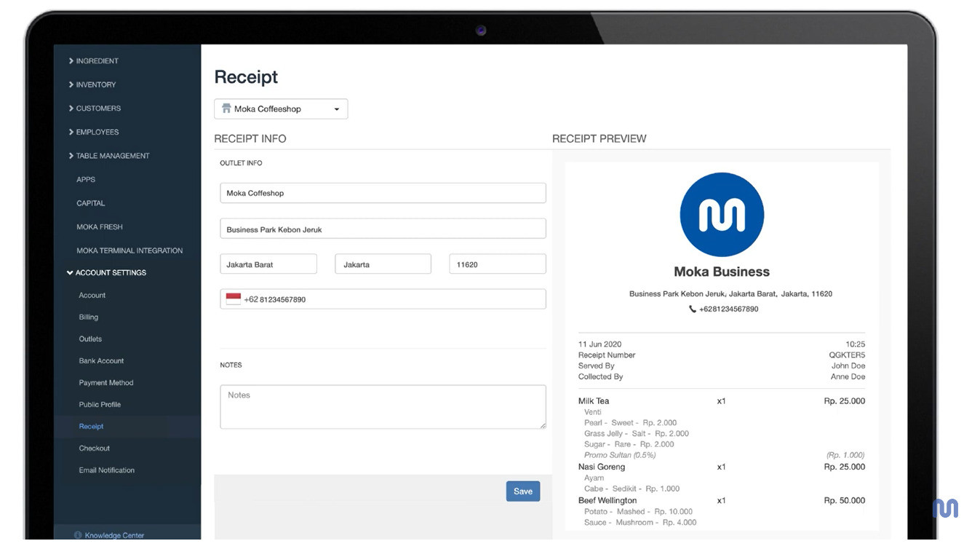
Task: Click into the Notes text area
Action: tap(383, 406)
